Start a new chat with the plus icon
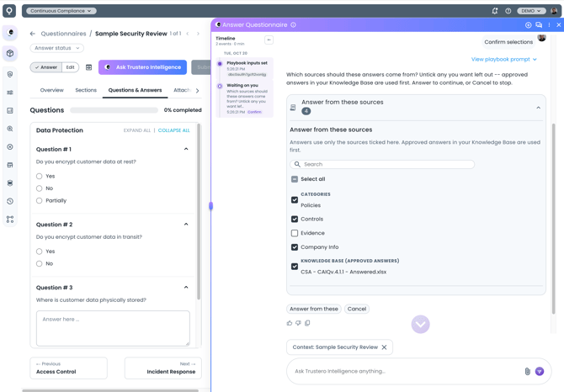Viewport: 564px width, 392px height. pyautogui.click(x=528, y=24)
